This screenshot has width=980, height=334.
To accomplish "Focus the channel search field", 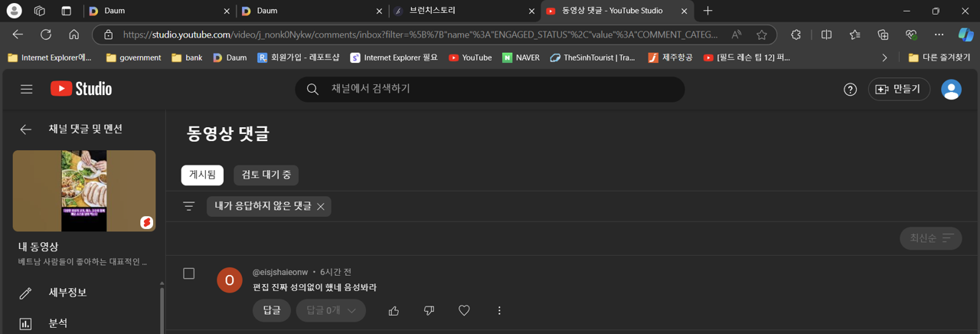I will [490, 89].
